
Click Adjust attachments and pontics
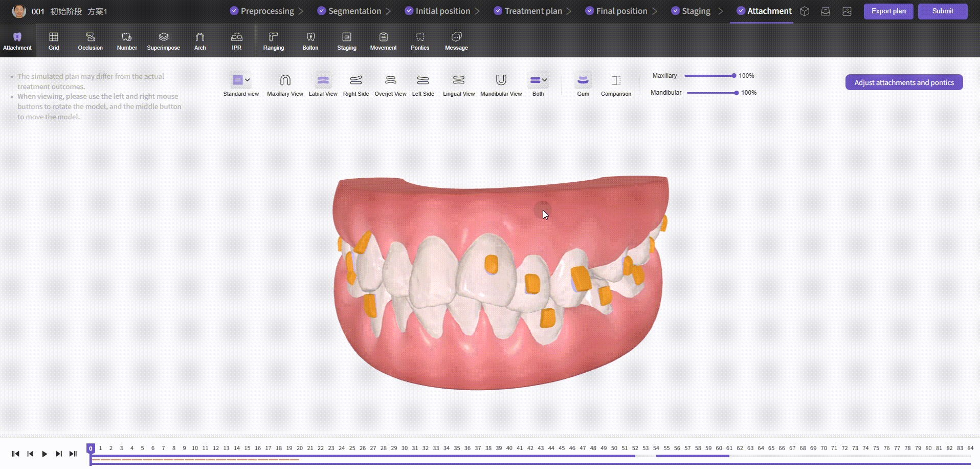(x=904, y=82)
